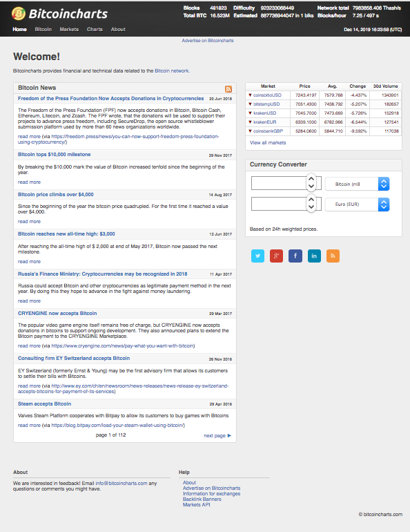The height and width of the screenshot is (532, 410).
Task: Click the stepper on the first converter field
Action: 311,182
